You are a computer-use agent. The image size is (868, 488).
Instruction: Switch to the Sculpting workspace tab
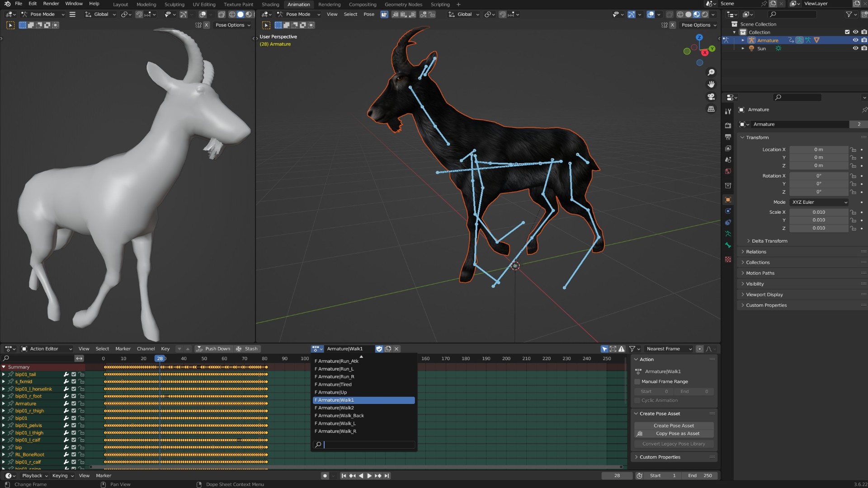pyautogui.click(x=174, y=5)
